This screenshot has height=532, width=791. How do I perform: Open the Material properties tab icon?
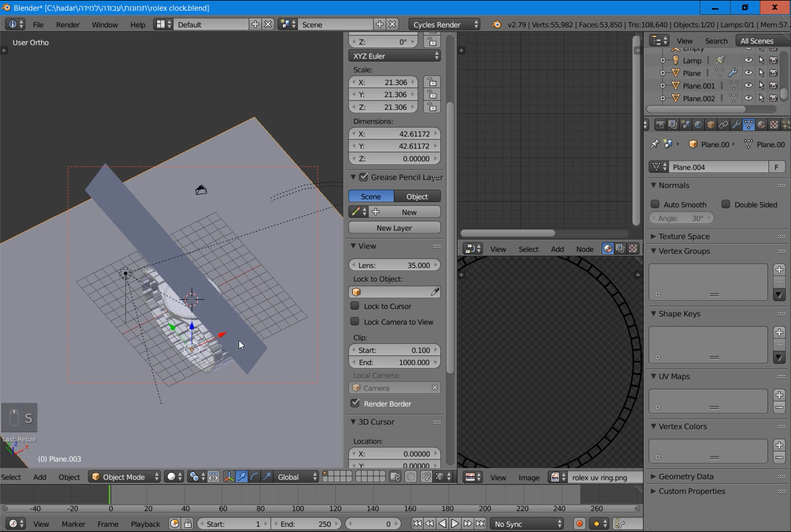762,125
